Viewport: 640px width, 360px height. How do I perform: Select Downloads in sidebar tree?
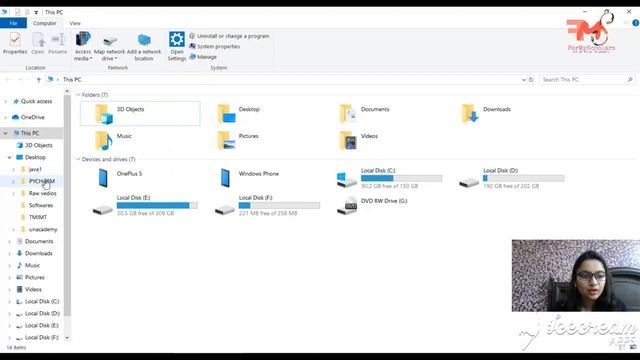(x=39, y=253)
